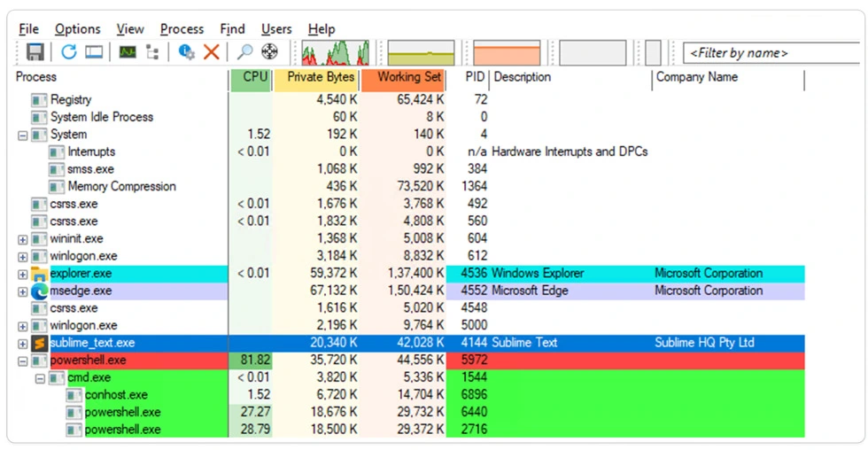868x450 pixels.
Task: Click the red X Kill Process icon
Action: coord(211,52)
